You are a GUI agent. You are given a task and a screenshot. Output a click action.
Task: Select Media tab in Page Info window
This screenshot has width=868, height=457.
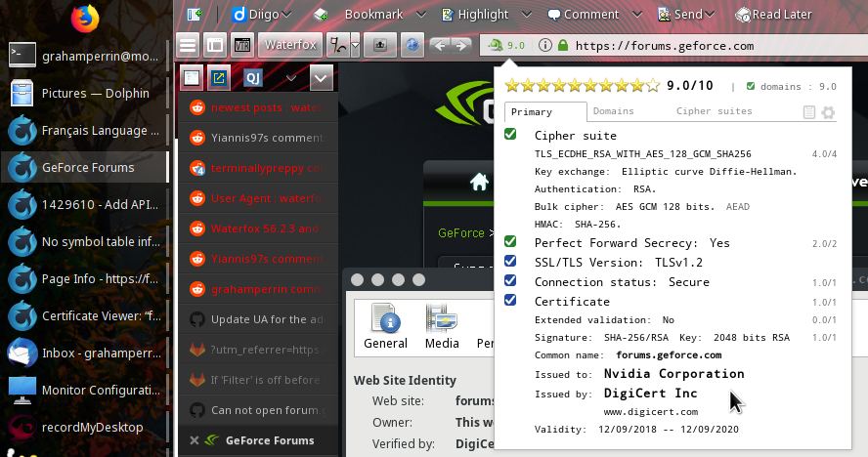pos(442,327)
